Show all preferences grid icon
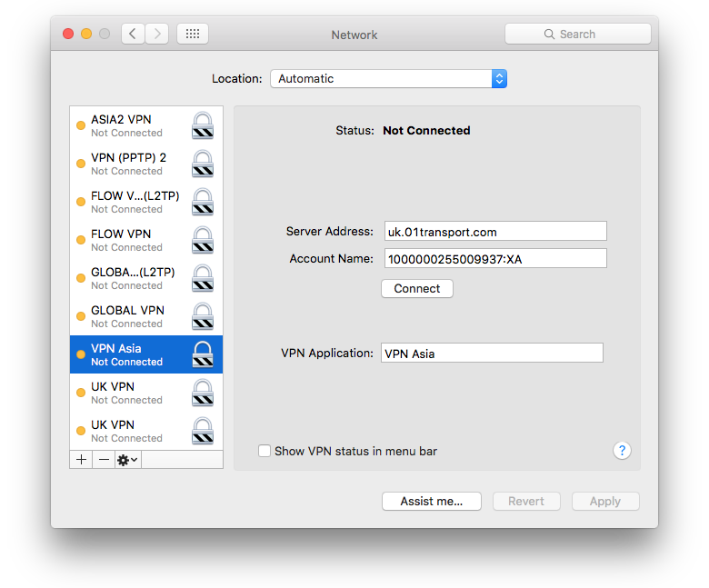 coord(192,34)
